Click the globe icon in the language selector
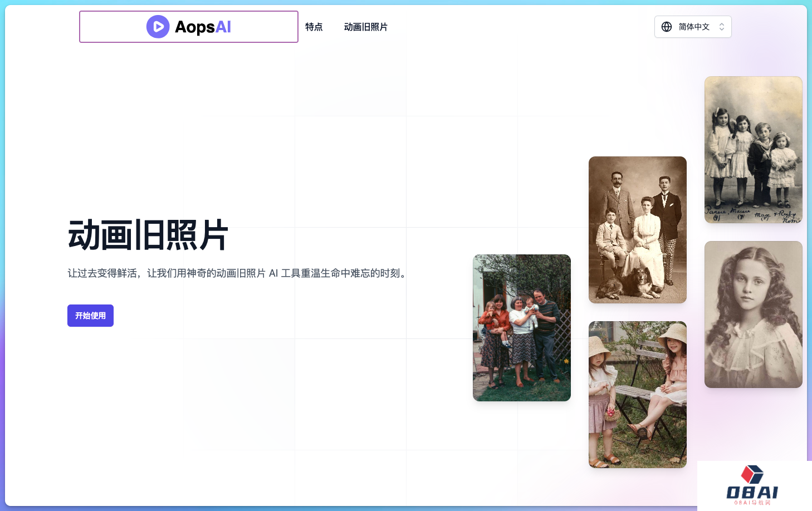812x511 pixels. [667, 26]
